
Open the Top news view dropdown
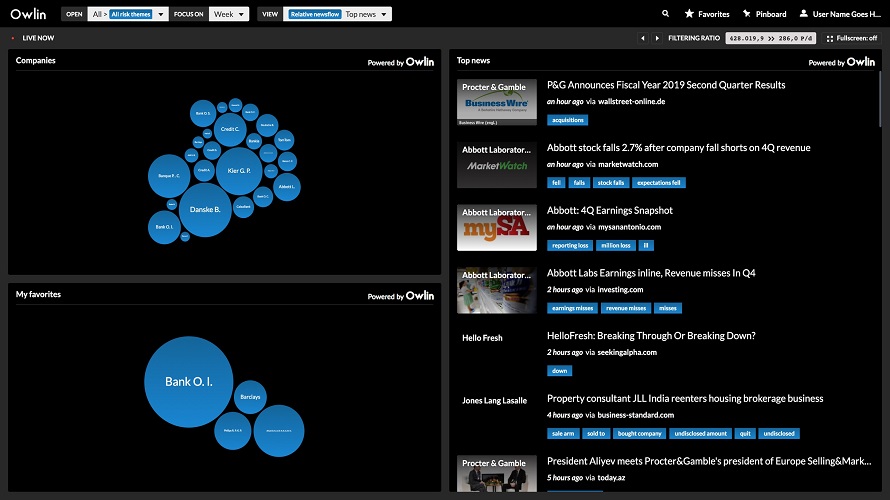[x=337, y=14]
